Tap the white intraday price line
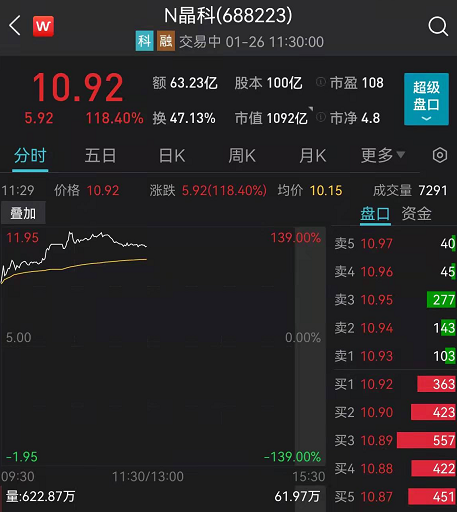The height and width of the screenshot is (512, 457). [x=74, y=257]
